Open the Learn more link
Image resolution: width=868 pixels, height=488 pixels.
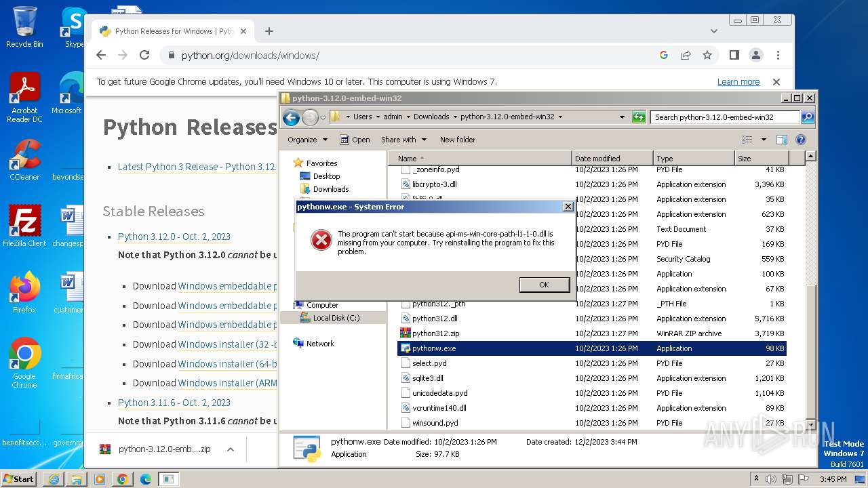pyautogui.click(x=738, y=82)
